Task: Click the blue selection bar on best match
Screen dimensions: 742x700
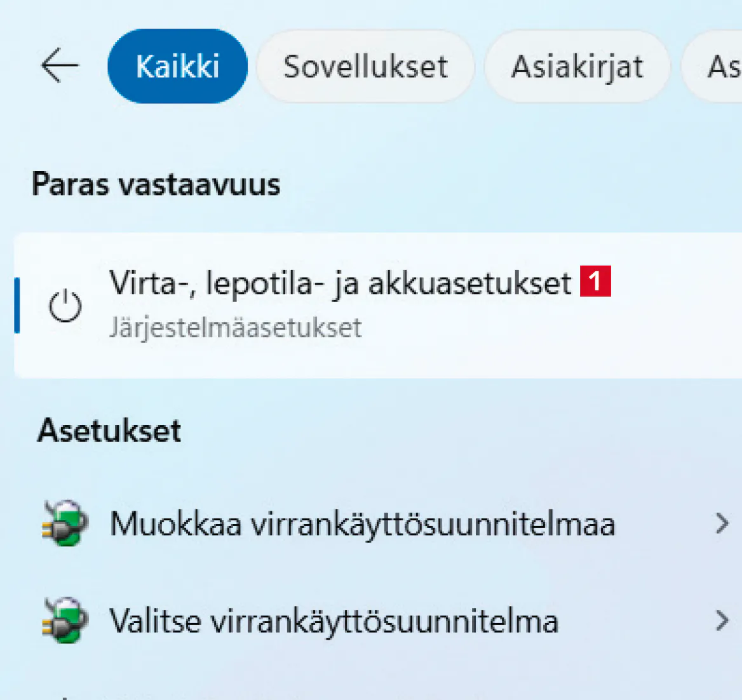Action: point(17,306)
